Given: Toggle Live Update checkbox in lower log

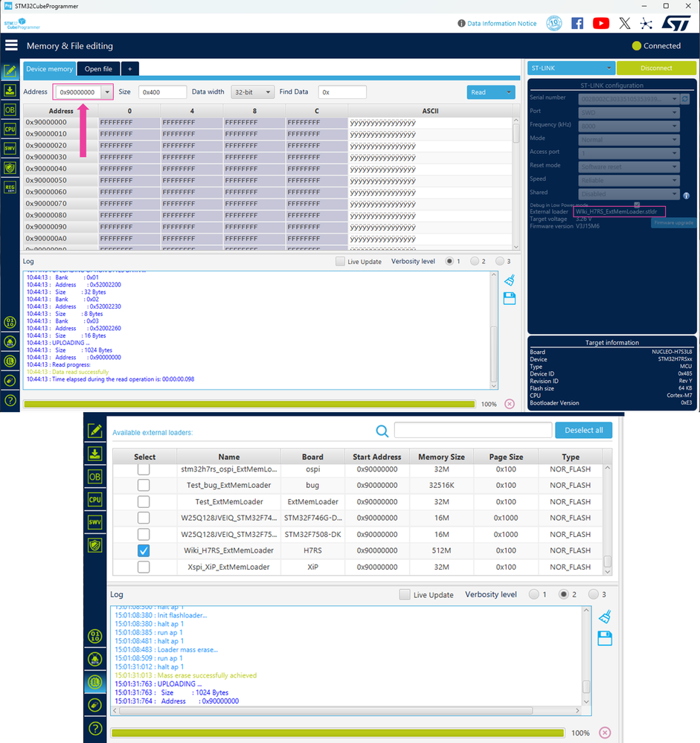Looking at the screenshot, I should point(405,595).
